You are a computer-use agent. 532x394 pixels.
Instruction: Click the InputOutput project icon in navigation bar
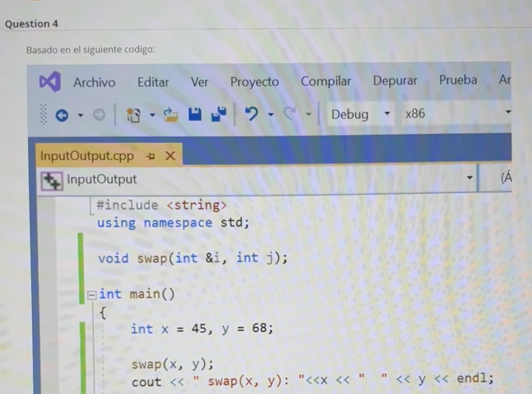click(51, 179)
